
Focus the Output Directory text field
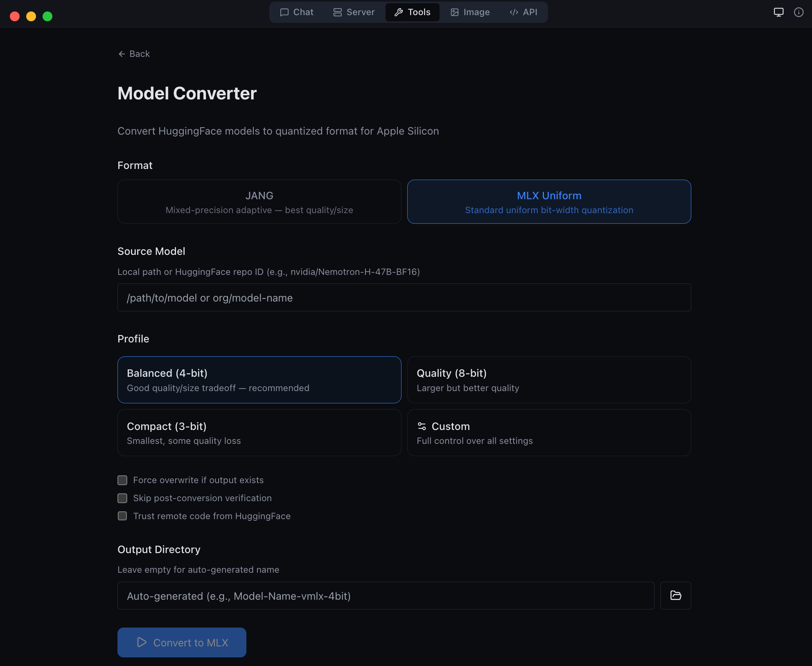click(386, 596)
